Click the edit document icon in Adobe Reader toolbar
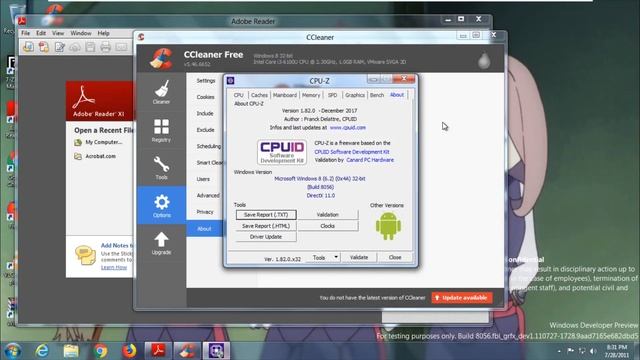 point(60,47)
